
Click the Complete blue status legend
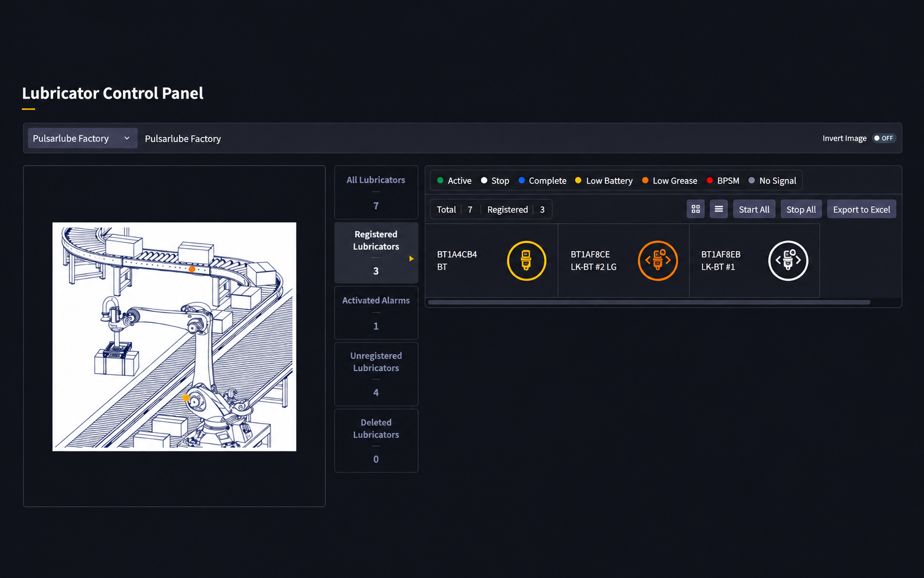coord(542,181)
